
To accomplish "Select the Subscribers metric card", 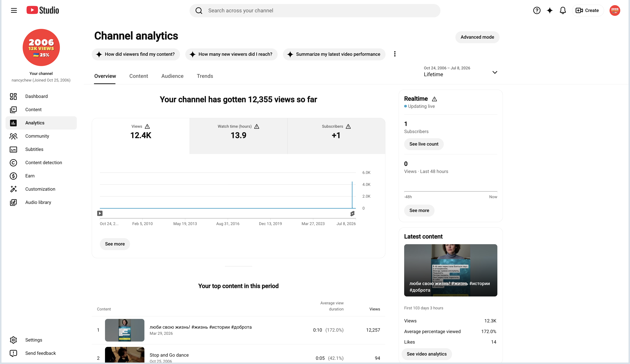I will pos(336,136).
